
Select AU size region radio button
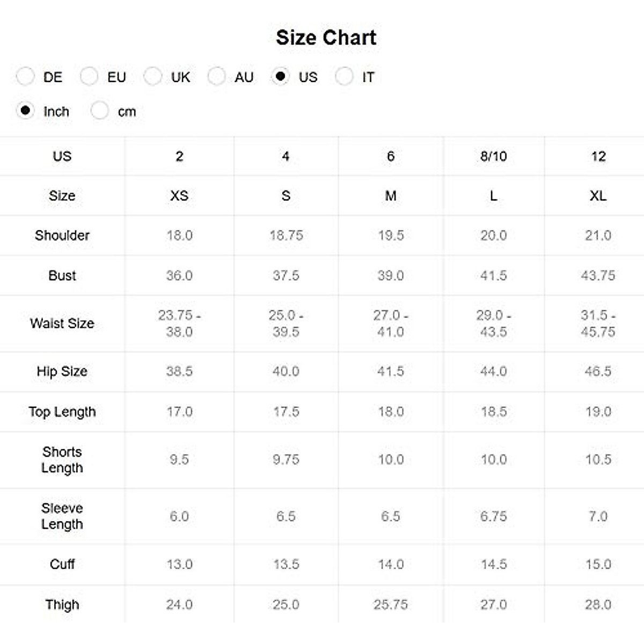coord(216,77)
